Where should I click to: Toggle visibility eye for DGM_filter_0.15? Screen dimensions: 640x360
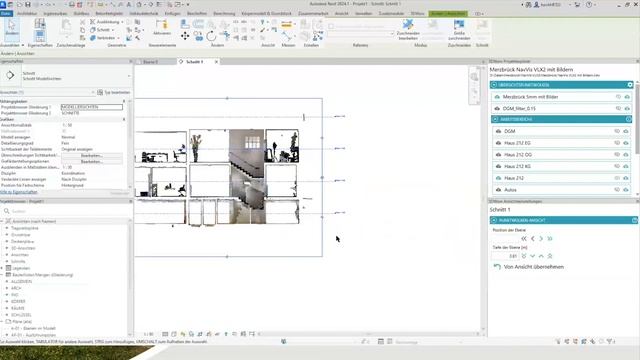(618, 109)
